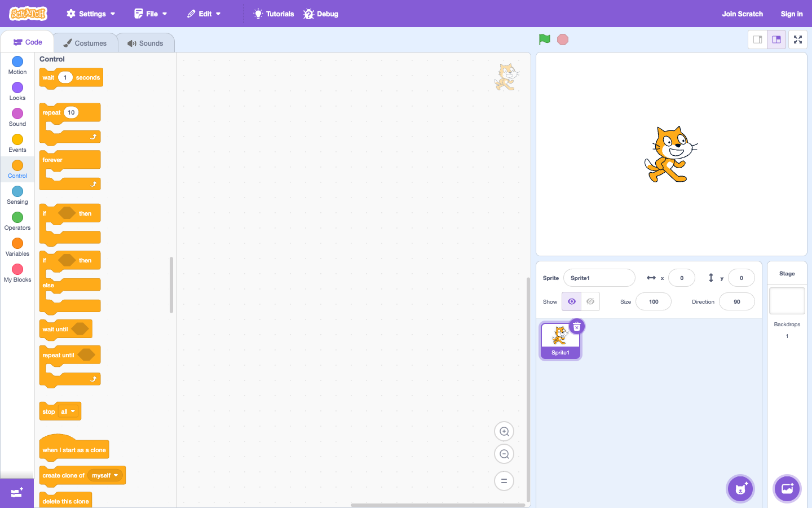Reset workspace zoom to default

(504, 481)
